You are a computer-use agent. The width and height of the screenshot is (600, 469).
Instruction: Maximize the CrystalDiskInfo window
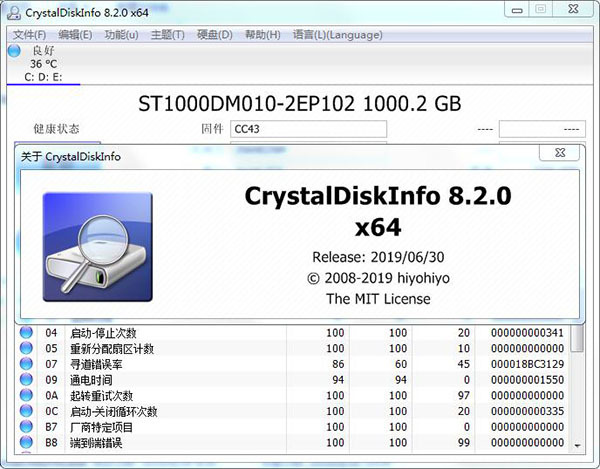(x=540, y=10)
